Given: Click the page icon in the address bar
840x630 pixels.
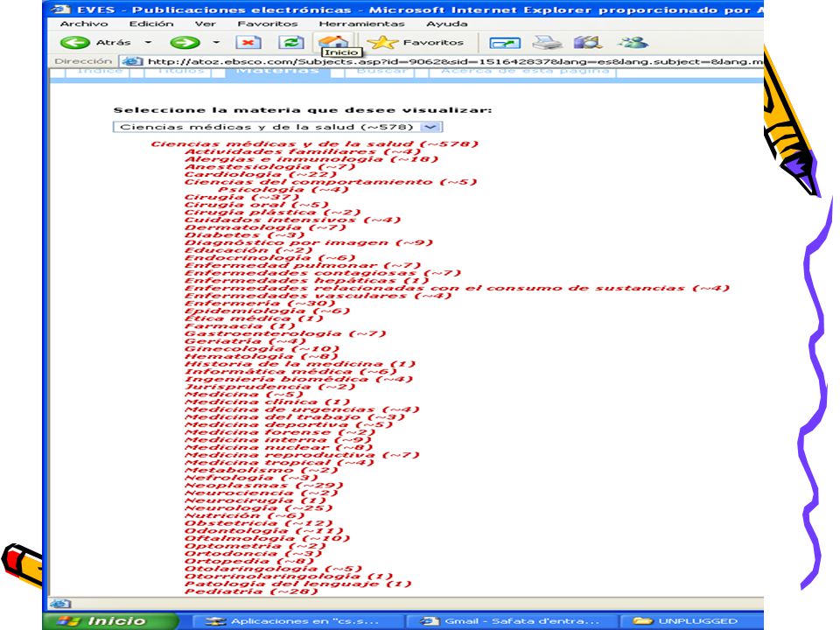Looking at the screenshot, I should 132,61.
